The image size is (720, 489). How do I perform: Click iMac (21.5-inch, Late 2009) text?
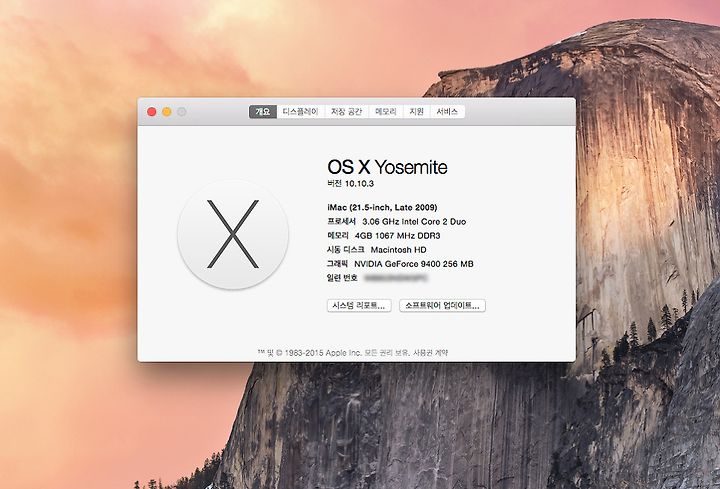(382, 208)
